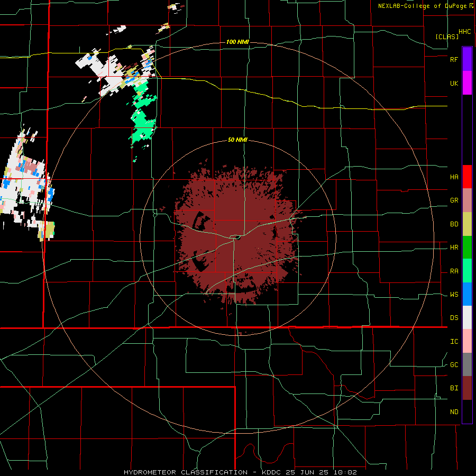476x476 pixels.
Task: Click the UK legend label
Action: click(454, 83)
